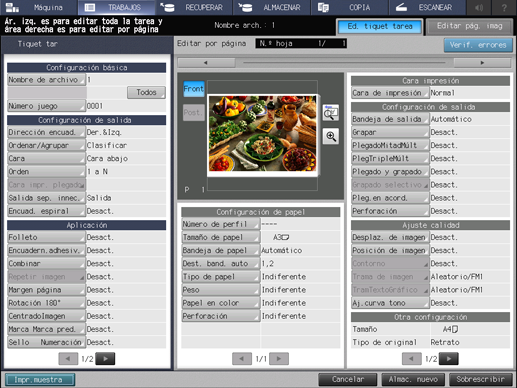
Task: Open the ESCANEAR tab
Action: click(x=427, y=7)
